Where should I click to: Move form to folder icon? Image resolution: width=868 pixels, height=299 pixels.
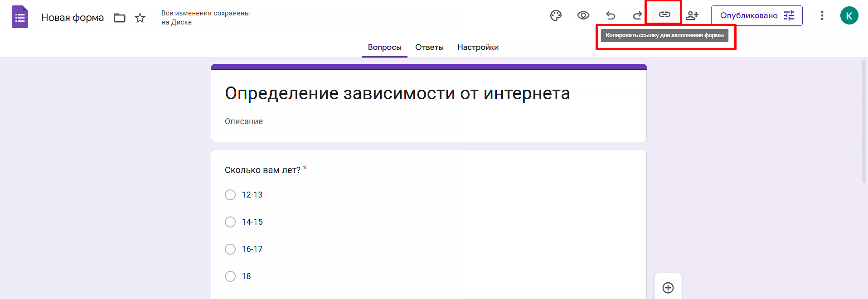pos(120,18)
